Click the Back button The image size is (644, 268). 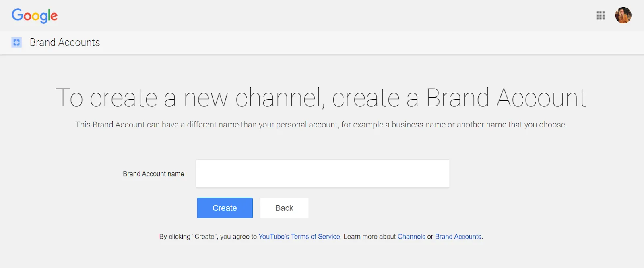(284, 208)
